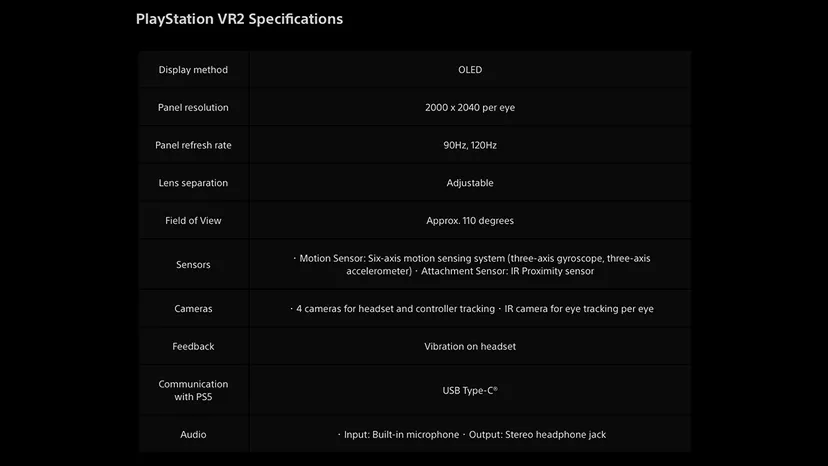The height and width of the screenshot is (466, 828).
Task: Select the Field of View label
Action: (x=193, y=221)
